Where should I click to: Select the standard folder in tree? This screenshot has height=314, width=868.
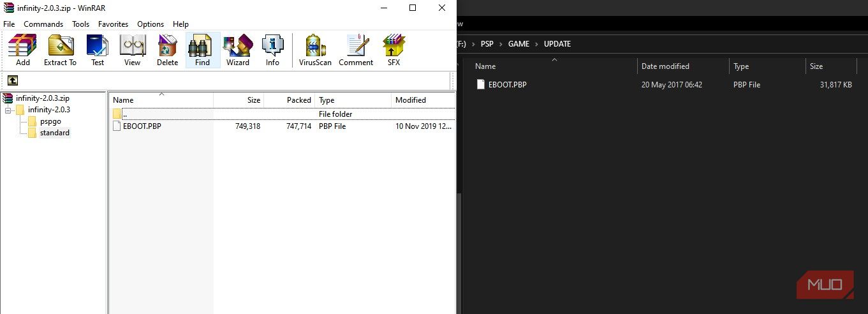coord(55,133)
